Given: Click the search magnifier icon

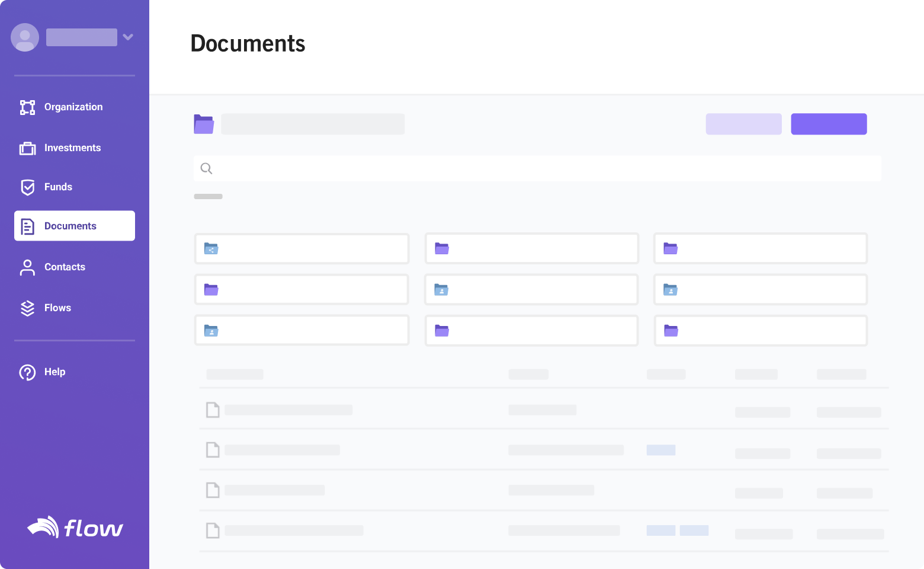Looking at the screenshot, I should [x=206, y=168].
